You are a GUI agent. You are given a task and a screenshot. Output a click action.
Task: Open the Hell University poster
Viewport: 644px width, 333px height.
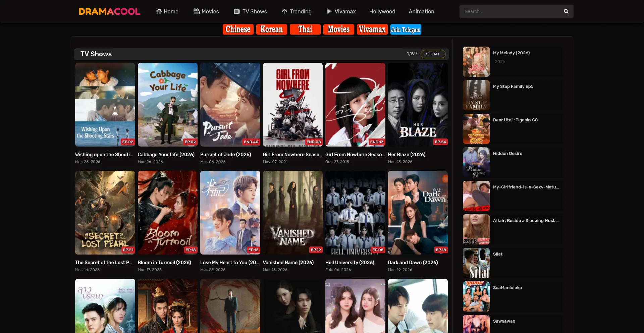coord(355,213)
